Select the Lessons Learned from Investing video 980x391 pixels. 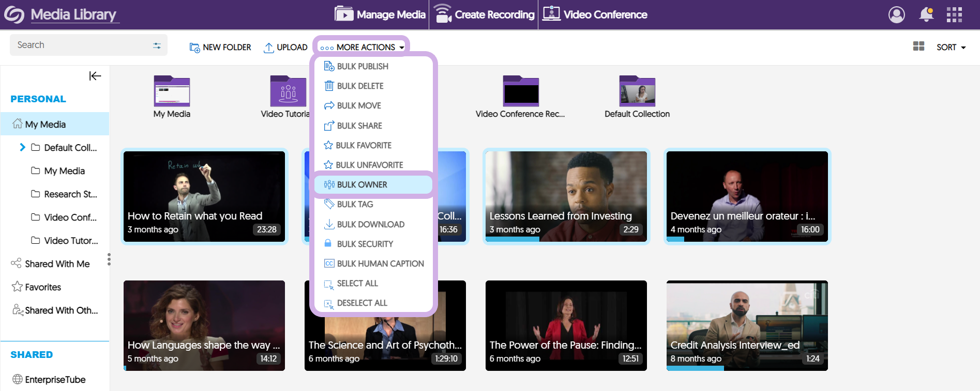(566, 196)
